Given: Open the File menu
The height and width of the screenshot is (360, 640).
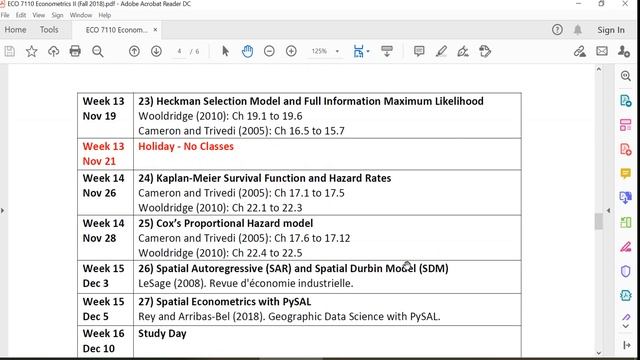Looking at the screenshot, I should click(5, 15).
